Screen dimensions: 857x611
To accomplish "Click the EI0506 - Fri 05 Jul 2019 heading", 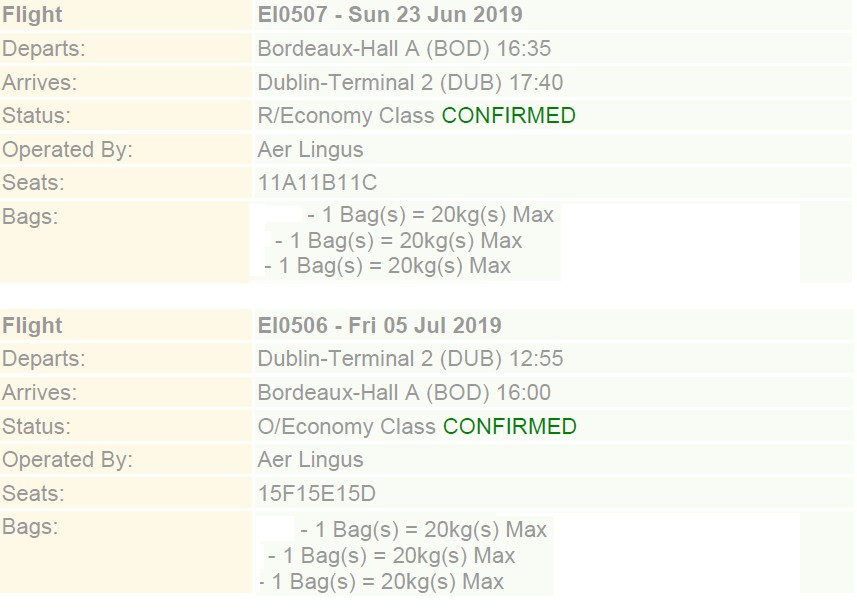I will click(x=379, y=326).
